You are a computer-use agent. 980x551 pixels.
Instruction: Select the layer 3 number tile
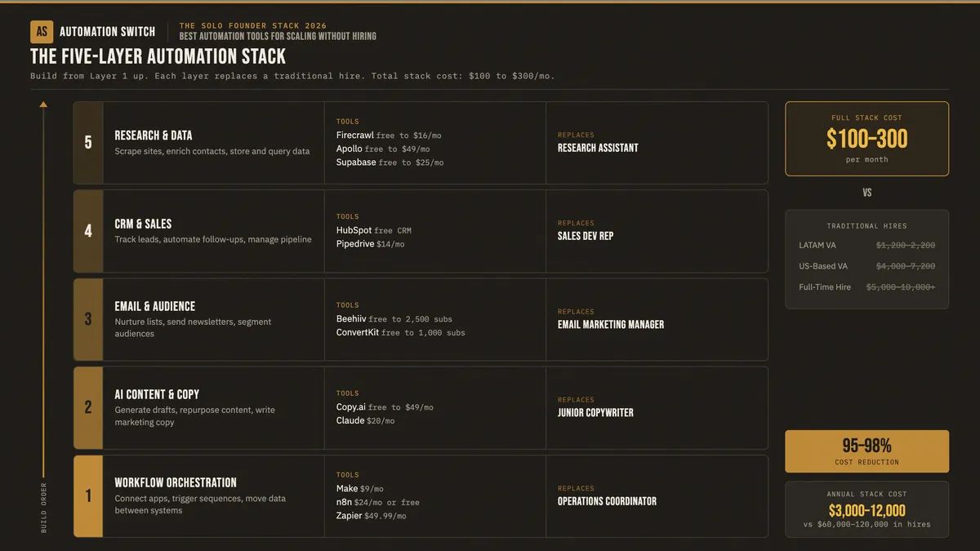click(x=88, y=319)
